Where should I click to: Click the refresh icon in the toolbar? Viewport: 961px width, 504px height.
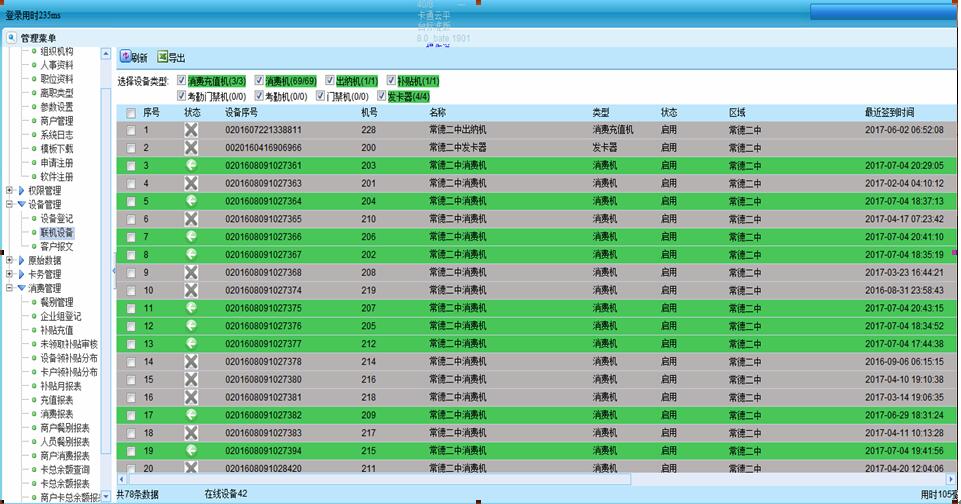pos(125,57)
